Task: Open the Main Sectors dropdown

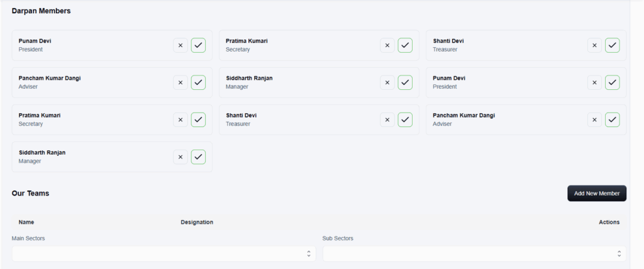Action: click(164, 254)
